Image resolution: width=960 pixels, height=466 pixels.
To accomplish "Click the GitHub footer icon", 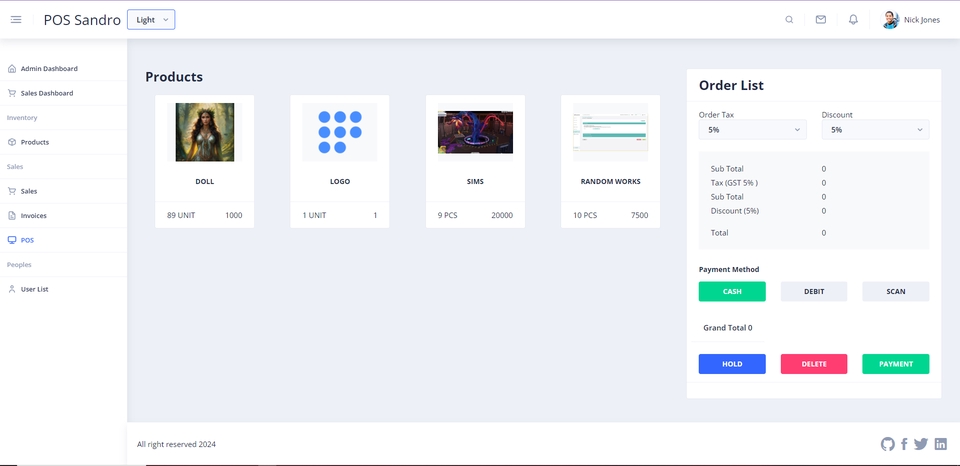I will [x=888, y=444].
